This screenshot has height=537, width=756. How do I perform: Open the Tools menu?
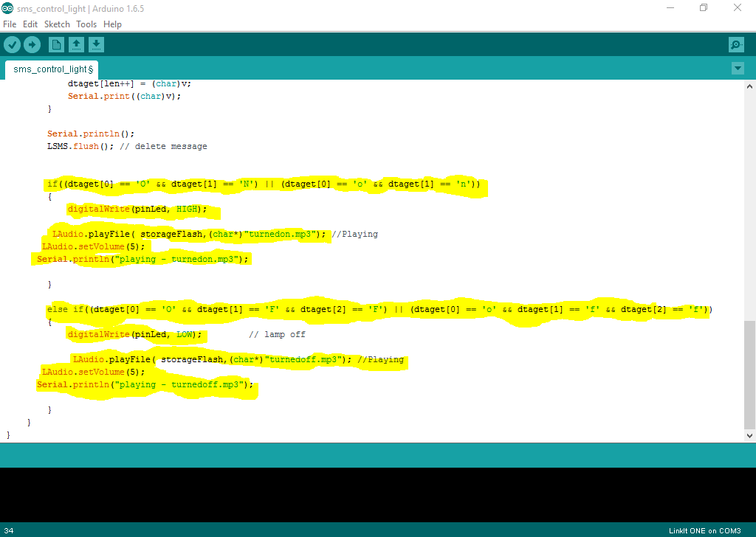(86, 24)
